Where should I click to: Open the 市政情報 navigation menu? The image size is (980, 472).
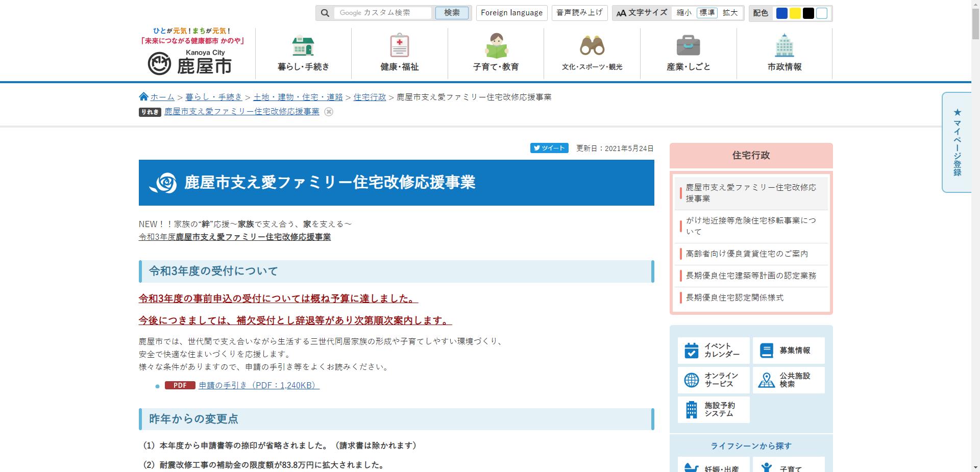tap(785, 53)
